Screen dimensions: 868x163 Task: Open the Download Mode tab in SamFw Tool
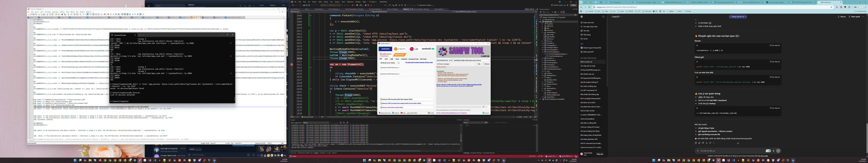[413, 59]
